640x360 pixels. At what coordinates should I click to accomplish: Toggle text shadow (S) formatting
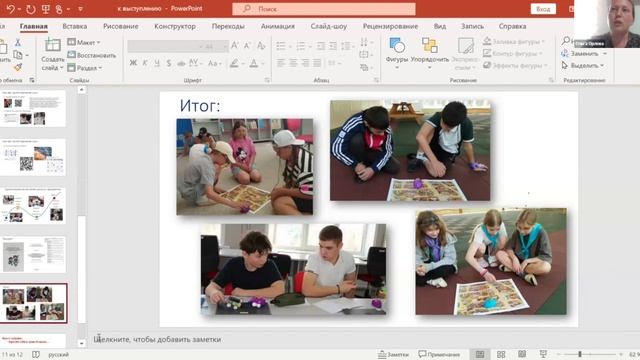(x=169, y=63)
